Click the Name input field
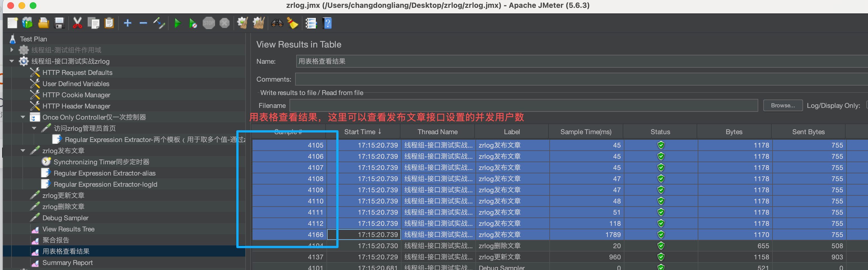 point(582,61)
